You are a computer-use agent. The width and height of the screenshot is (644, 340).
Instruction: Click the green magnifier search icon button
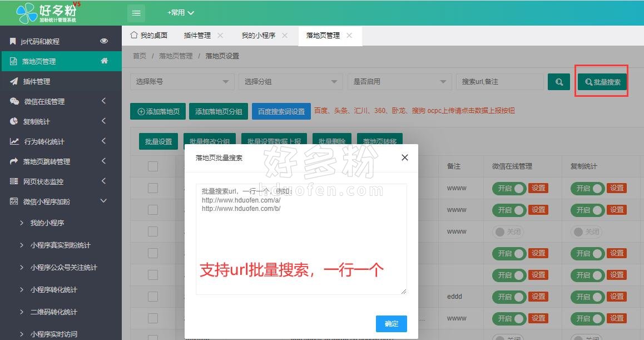click(x=559, y=82)
